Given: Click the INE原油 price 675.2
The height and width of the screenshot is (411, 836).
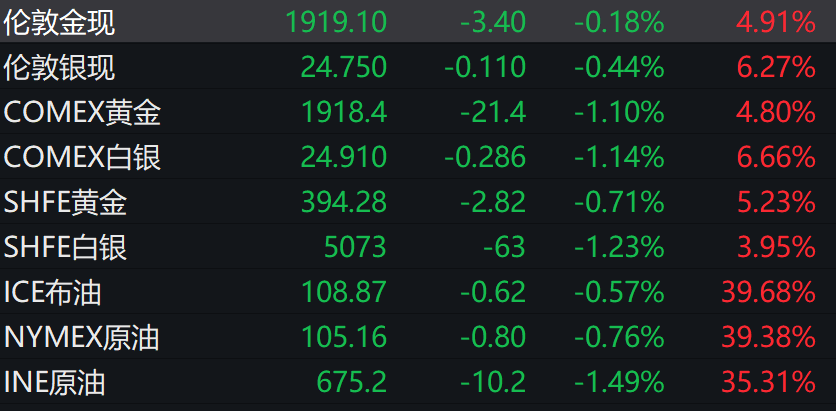Looking at the screenshot, I should coord(351,382).
